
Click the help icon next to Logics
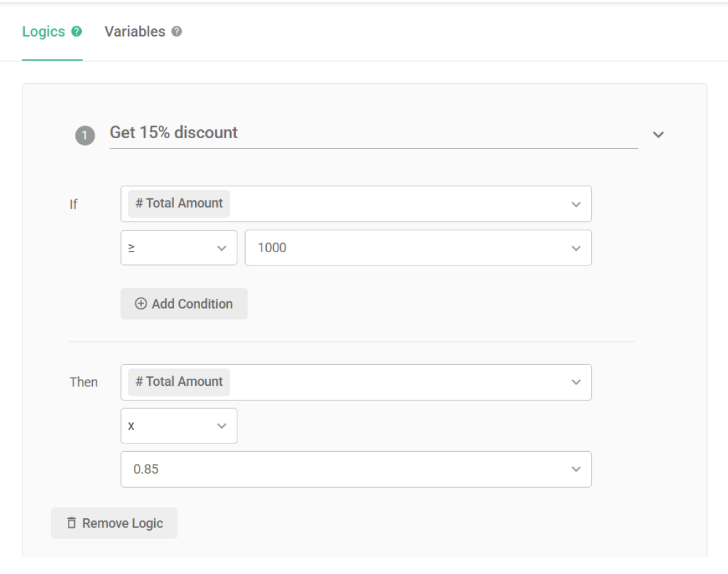click(77, 31)
